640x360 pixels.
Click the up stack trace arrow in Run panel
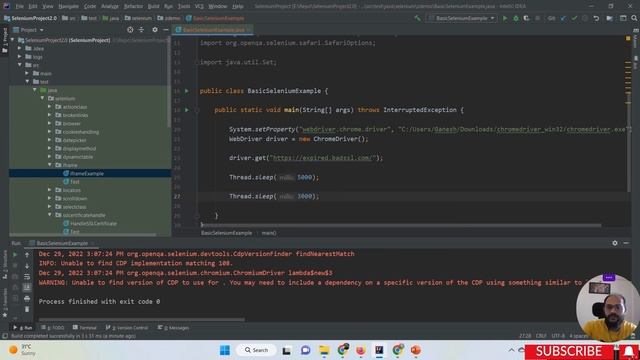pos(27,255)
